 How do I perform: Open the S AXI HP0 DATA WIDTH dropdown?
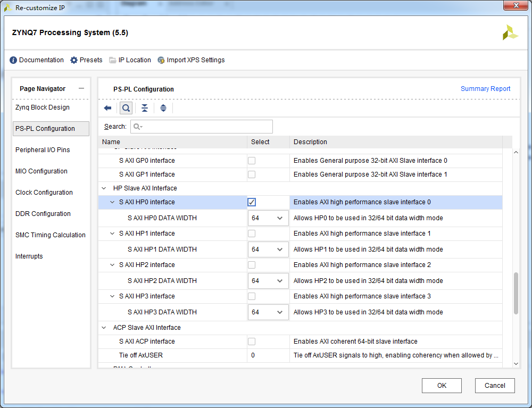tap(268, 218)
